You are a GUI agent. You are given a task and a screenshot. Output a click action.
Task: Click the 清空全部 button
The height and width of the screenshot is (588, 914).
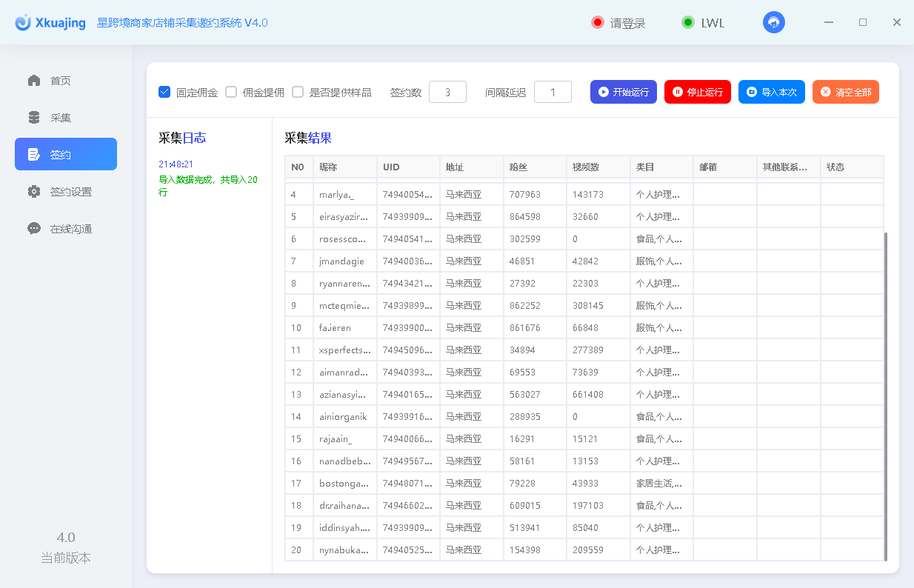tap(846, 92)
